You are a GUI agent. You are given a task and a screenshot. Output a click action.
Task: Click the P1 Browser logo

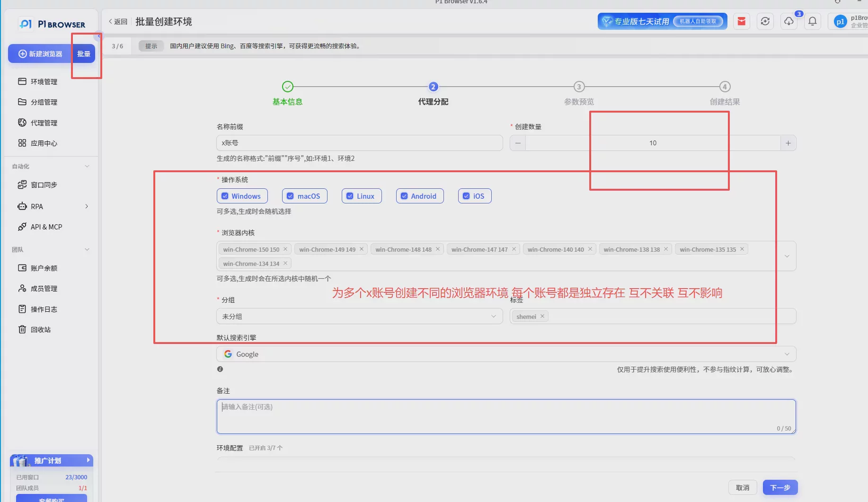point(52,24)
